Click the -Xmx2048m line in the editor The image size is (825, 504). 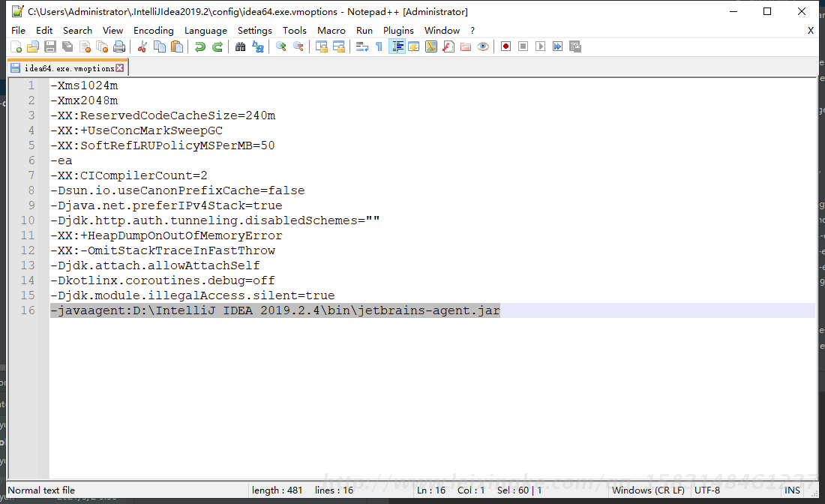pyautogui.click(x=84, y=100)
